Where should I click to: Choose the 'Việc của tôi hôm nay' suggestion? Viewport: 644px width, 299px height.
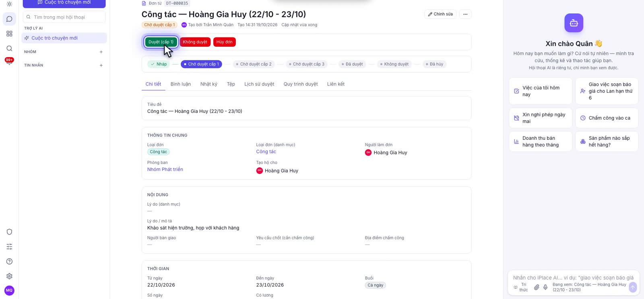[541, 91]
